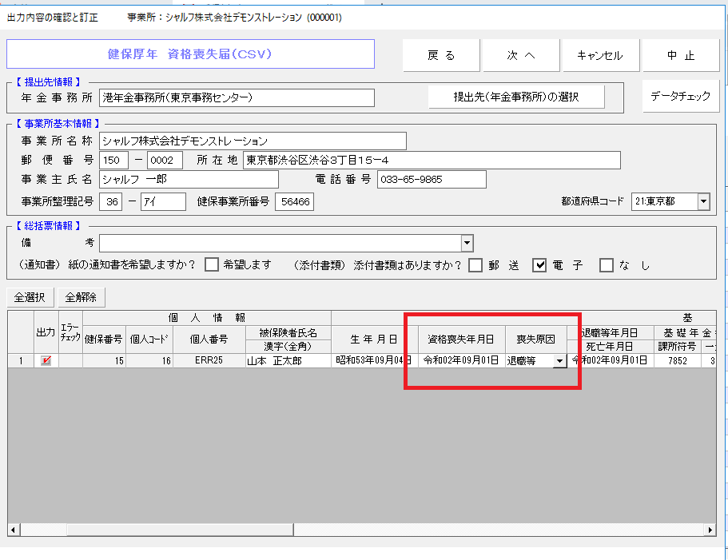Open 提出先(年金事務所)の選択
This screenshot has height=560, width=728.
pyautogui.click(x=516, y=97)
